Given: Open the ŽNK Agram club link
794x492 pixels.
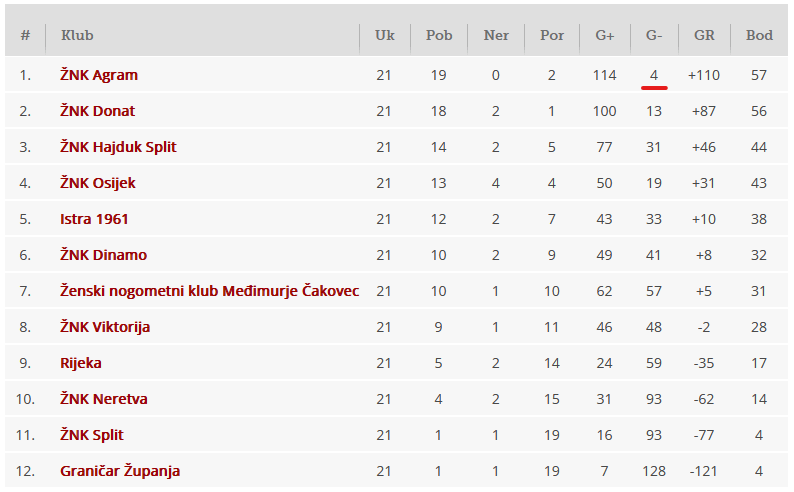Looking at the screenshot, I should click(99, 75).
